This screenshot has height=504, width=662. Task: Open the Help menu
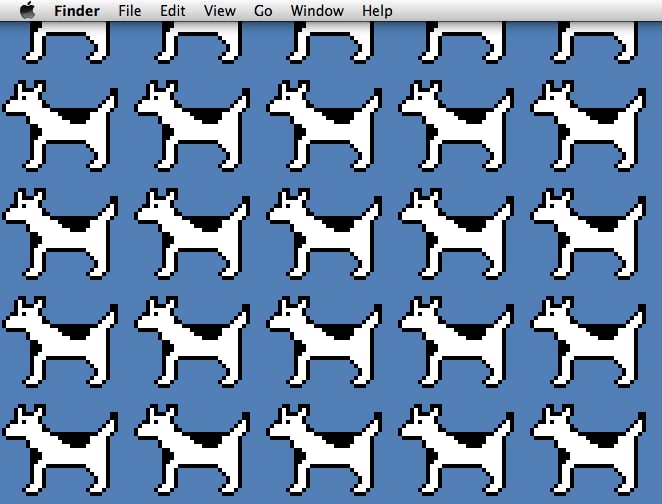(377, 11)
